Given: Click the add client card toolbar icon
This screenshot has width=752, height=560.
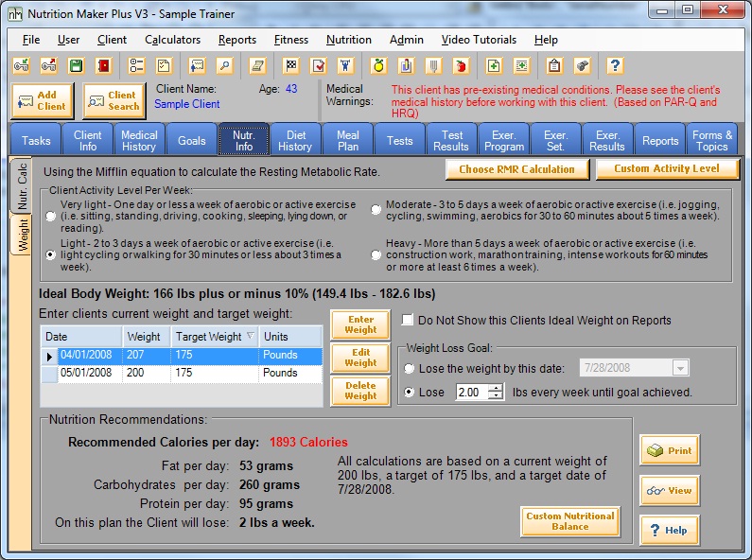Looking at the screenshot, I should [197, 65].
